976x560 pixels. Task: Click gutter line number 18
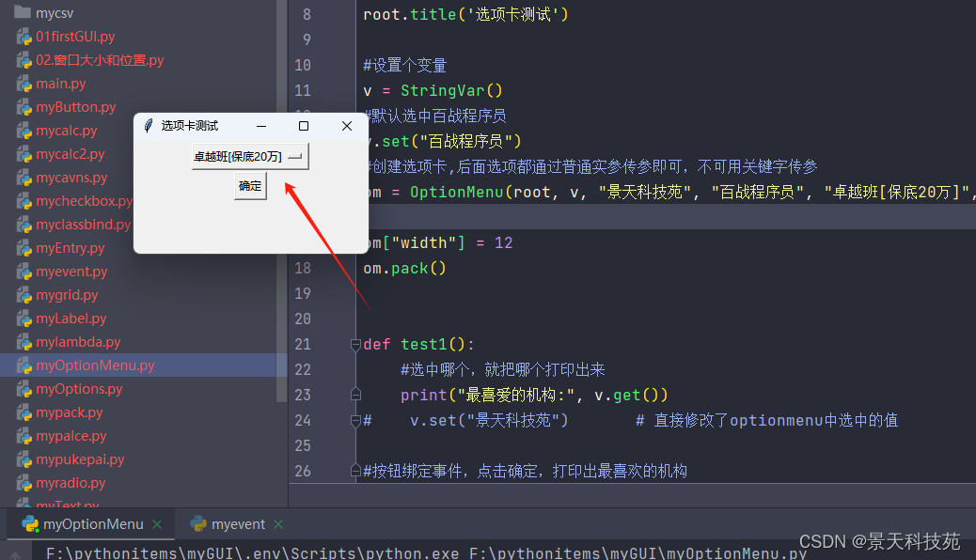point(303,268)
